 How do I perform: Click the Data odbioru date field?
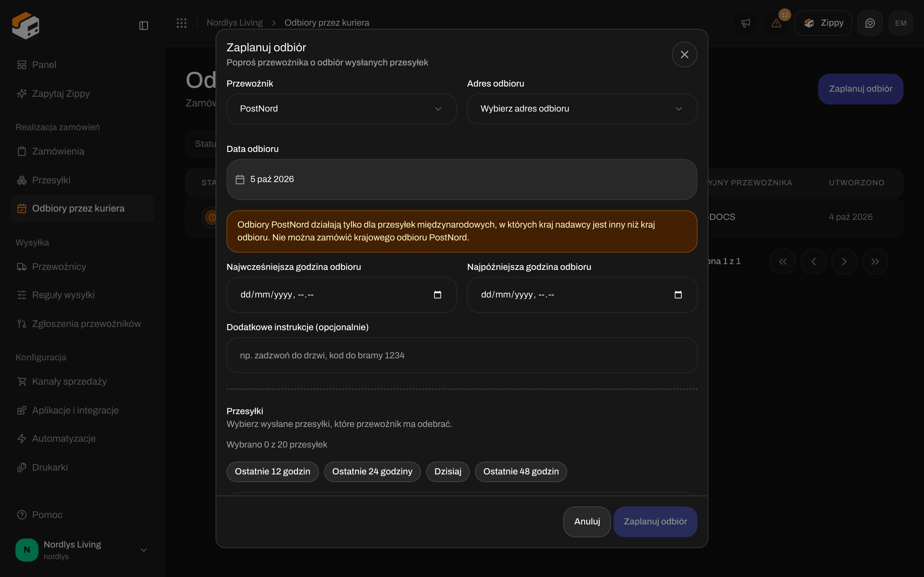coord(462,180)
